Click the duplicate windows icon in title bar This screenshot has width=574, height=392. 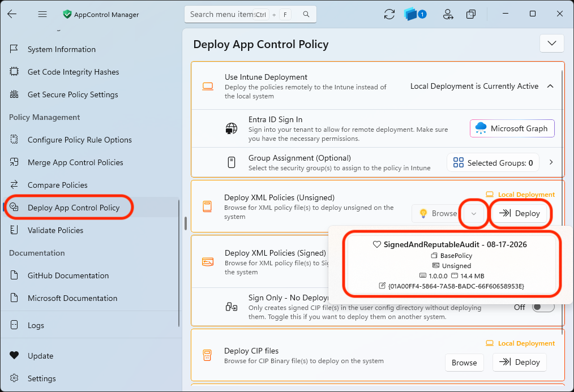tap(471, 14)
